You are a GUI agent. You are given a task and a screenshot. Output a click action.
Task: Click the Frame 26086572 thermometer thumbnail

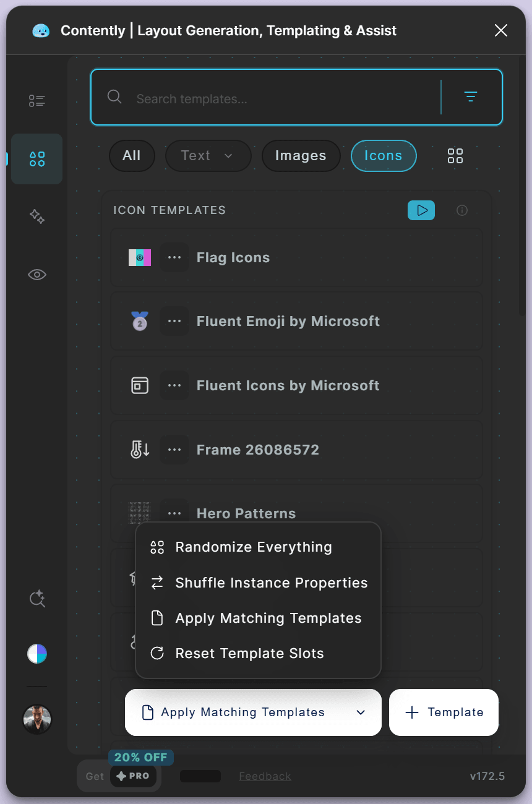pyautogui.click(x=140, y=450)
